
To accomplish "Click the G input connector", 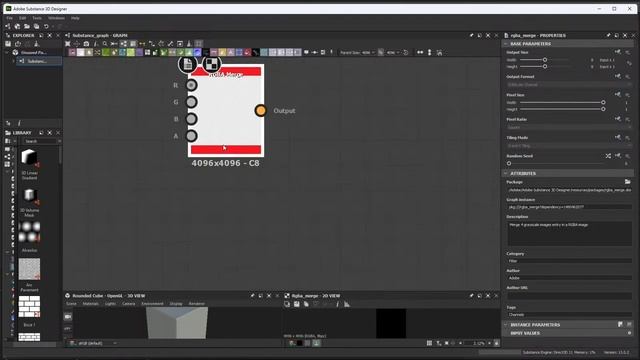I will coord(191,102).
